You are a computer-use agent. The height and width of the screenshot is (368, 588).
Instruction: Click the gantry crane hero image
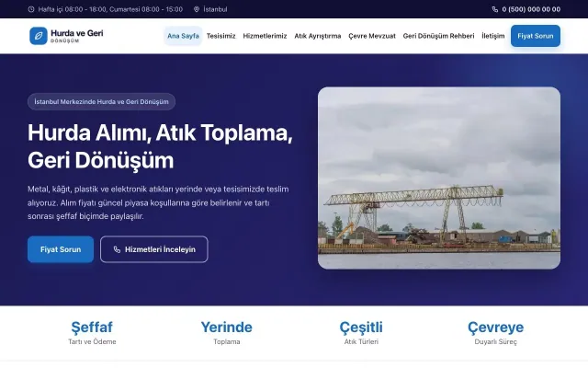tap(439, 178)
